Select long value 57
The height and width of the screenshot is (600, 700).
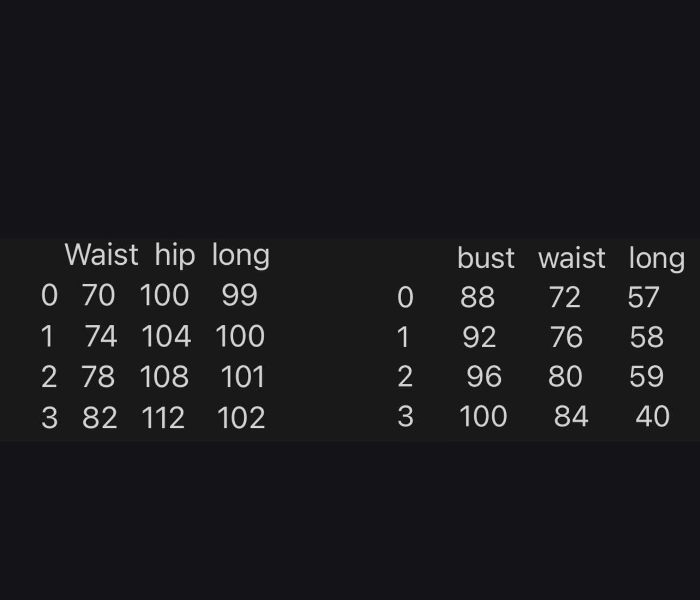[x=644, y=297]
